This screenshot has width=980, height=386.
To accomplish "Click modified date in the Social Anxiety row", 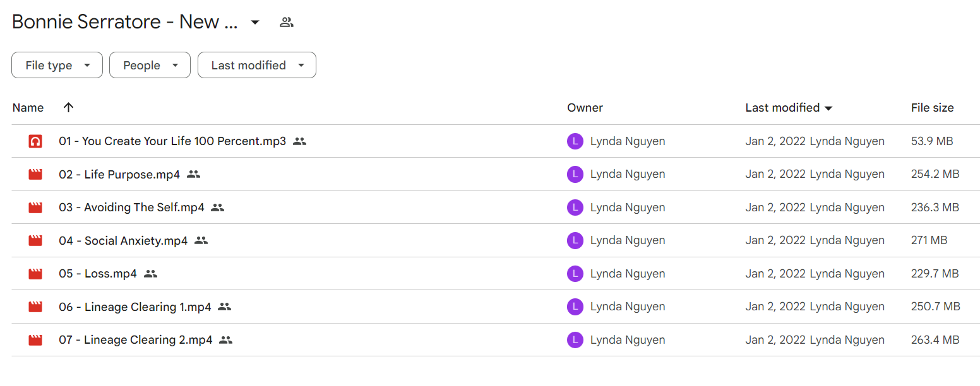I will (775, 240).
